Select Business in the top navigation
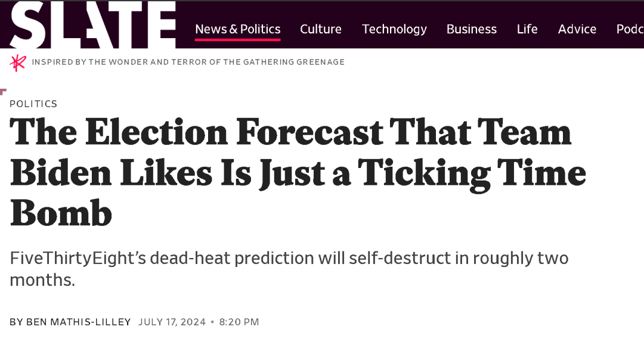The image size is (644, 342). point(472,29)
